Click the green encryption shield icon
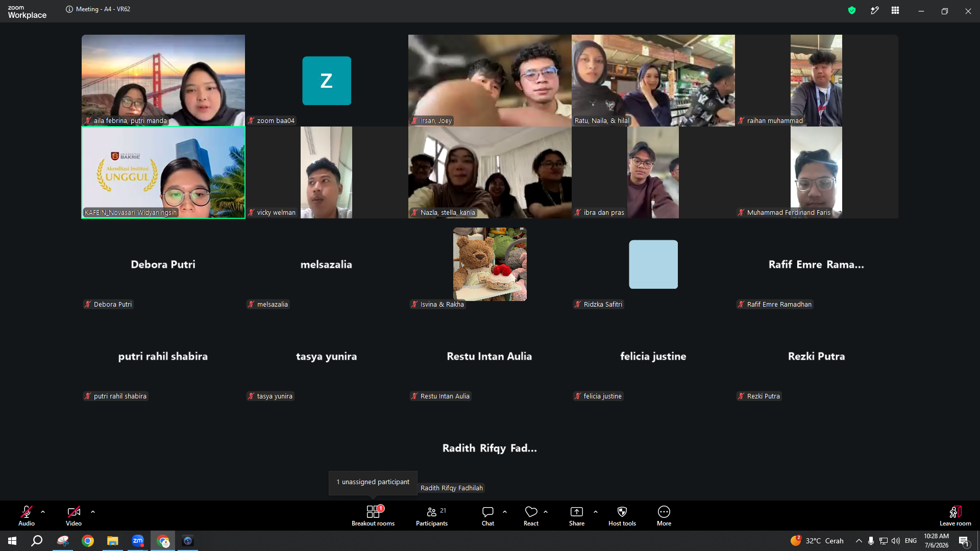Screen dimensions: 980x551 pos(852,10)
